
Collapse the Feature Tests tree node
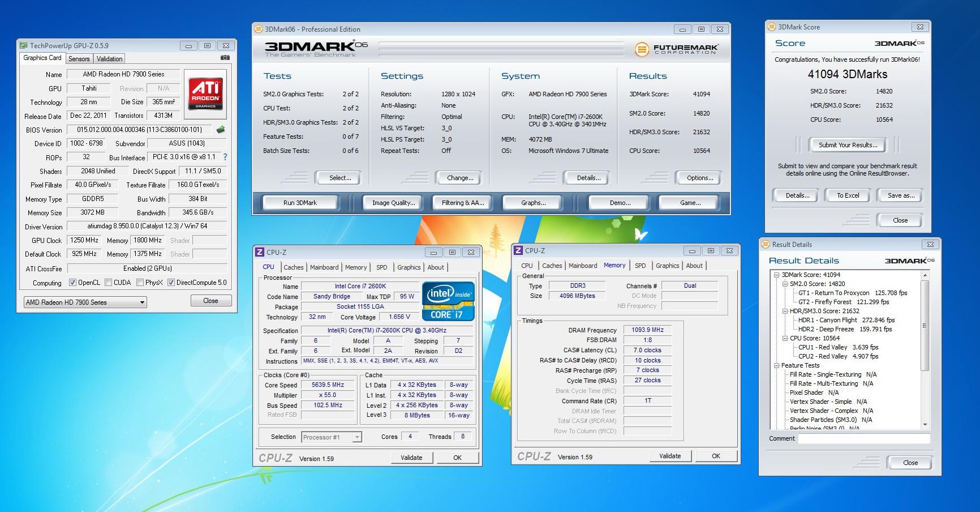tap(776, 365)
